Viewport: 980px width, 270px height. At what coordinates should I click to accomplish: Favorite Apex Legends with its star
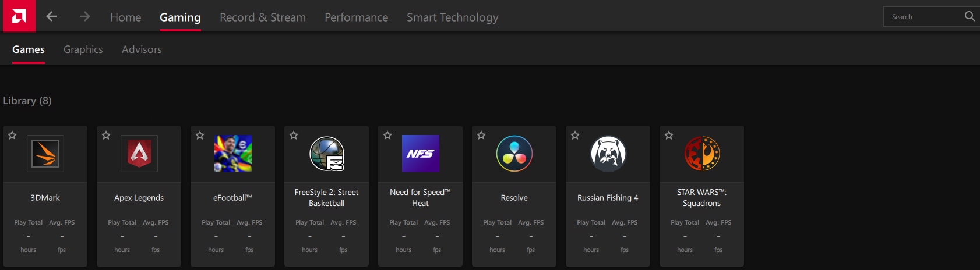click(x=106, y=135)
